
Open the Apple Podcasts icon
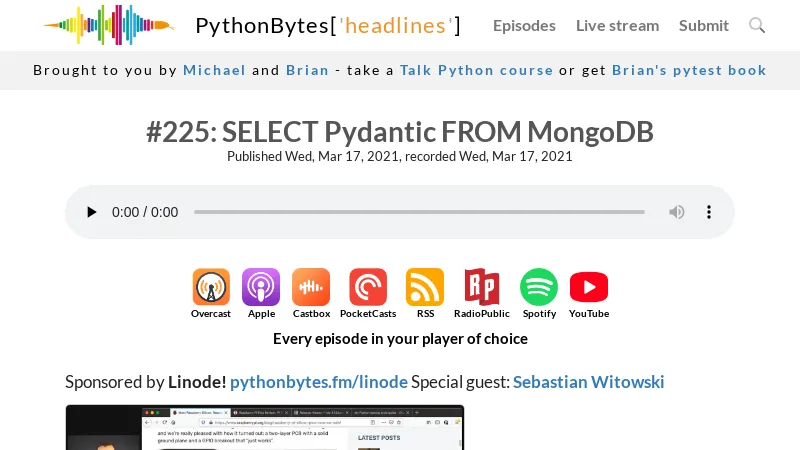(x=261, y=287)
